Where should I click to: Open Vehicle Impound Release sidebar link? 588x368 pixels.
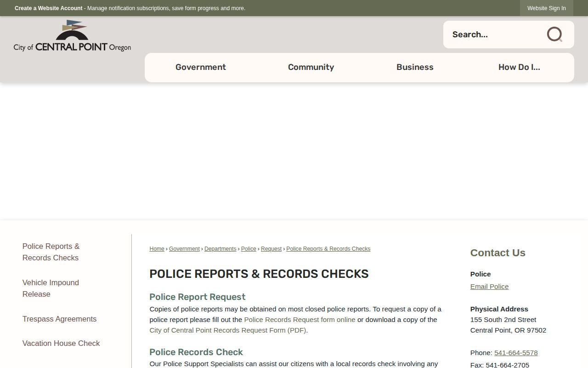[x=51, y=288]
